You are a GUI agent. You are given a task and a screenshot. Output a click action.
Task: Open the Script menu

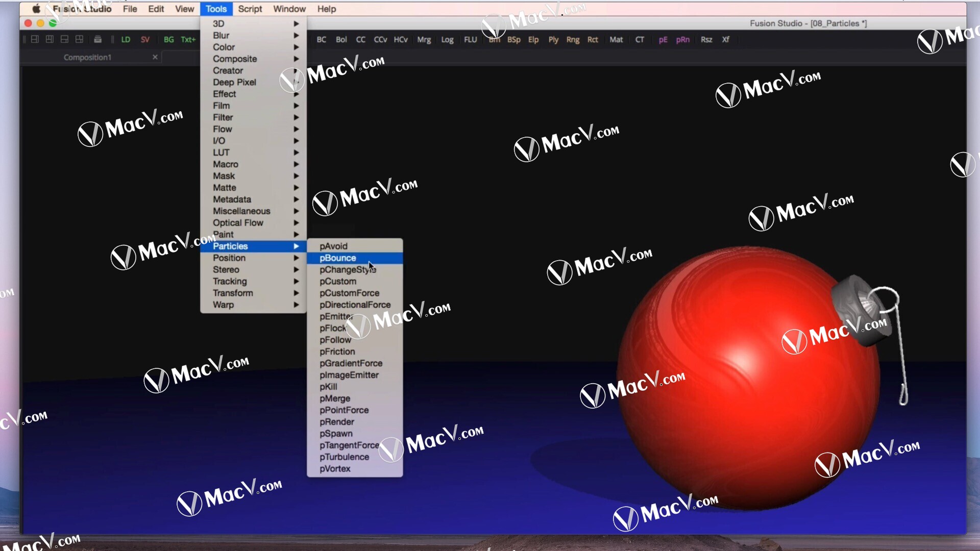click(250, 9)
